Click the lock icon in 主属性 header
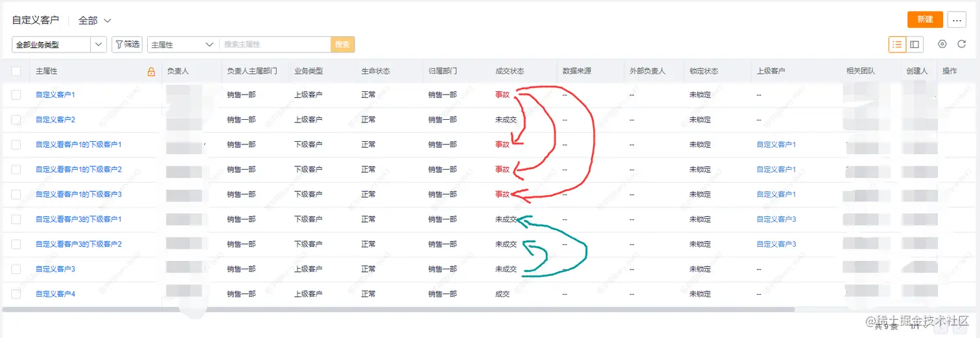 coord(151,72)
